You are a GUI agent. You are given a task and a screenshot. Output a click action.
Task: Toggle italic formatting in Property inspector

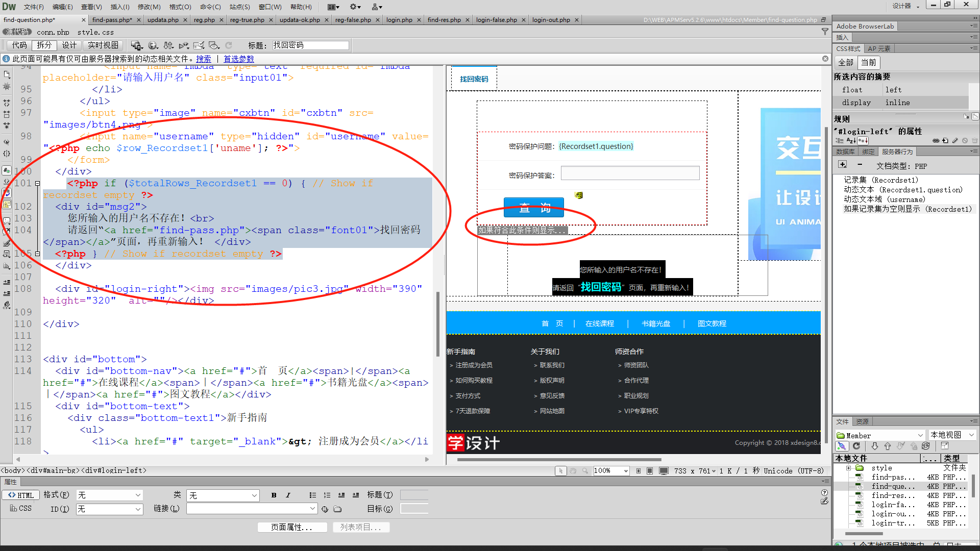pyautogui.click(x=288, y=494)
